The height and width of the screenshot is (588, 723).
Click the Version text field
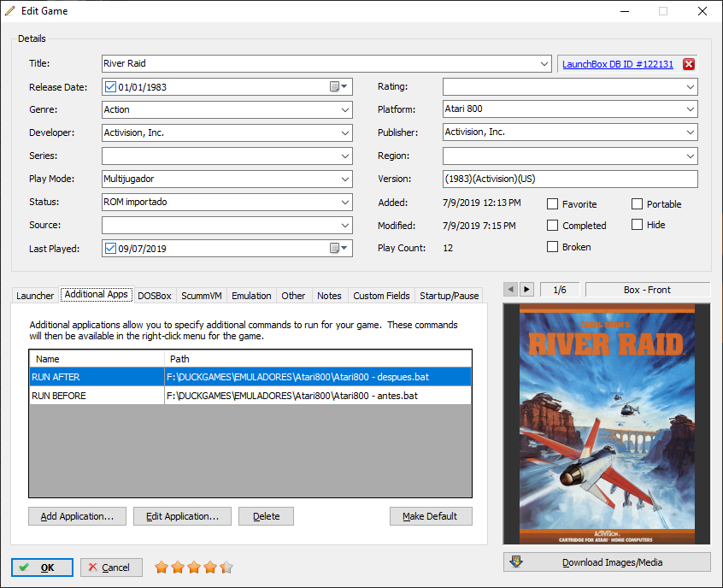pos(570,179)
